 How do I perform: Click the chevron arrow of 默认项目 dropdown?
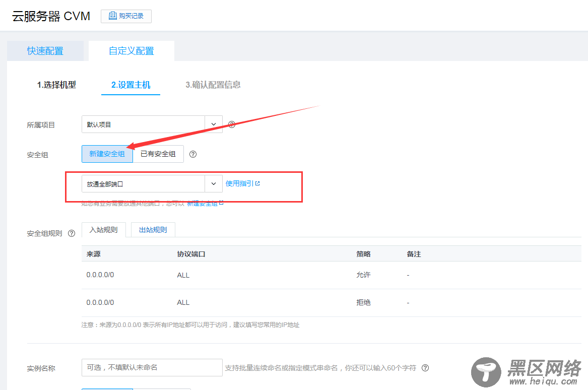pyautogui.click(x=214, y=124)
